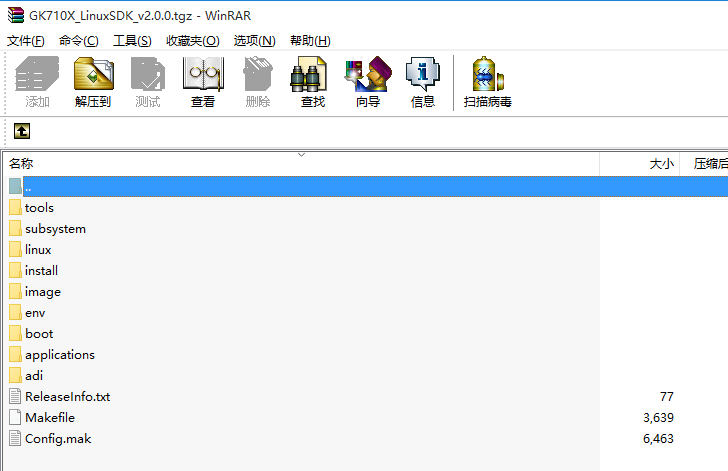Select the "Makefile" file name
The height and width of the screenshot is (471, 728).
pyautogui.click(x=50, y=418)
